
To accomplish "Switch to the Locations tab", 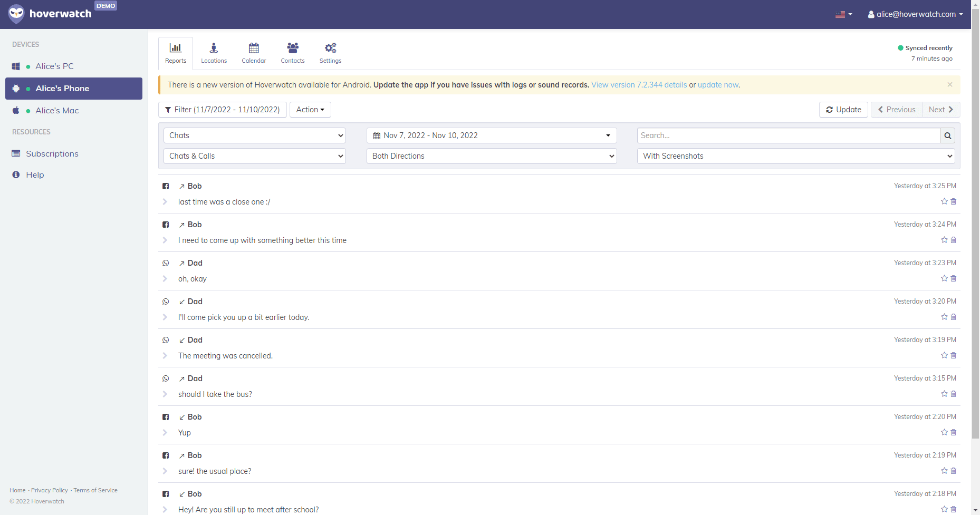I will [x=214, y=53].
